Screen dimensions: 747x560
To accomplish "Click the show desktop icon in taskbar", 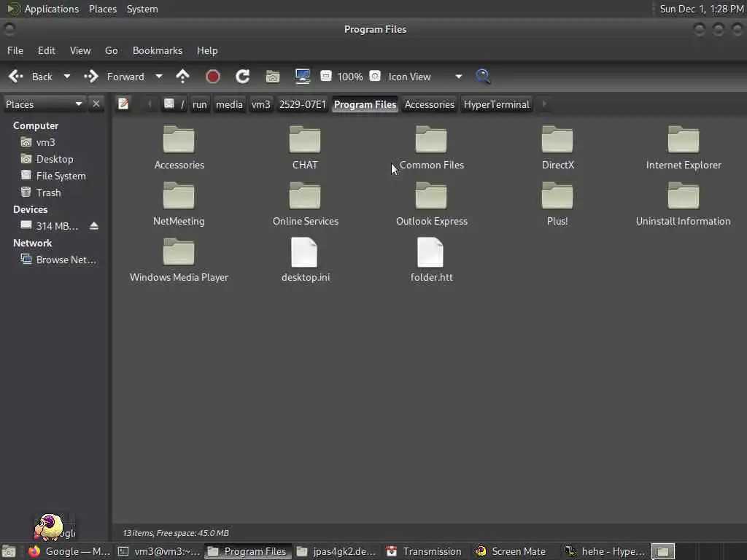I will (9, 551).
